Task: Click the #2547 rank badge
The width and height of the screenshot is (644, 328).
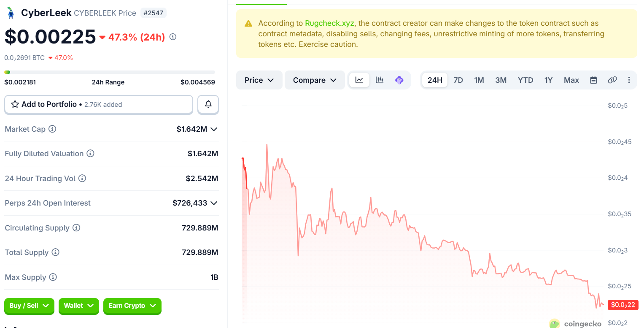Action: pos(154,13)
